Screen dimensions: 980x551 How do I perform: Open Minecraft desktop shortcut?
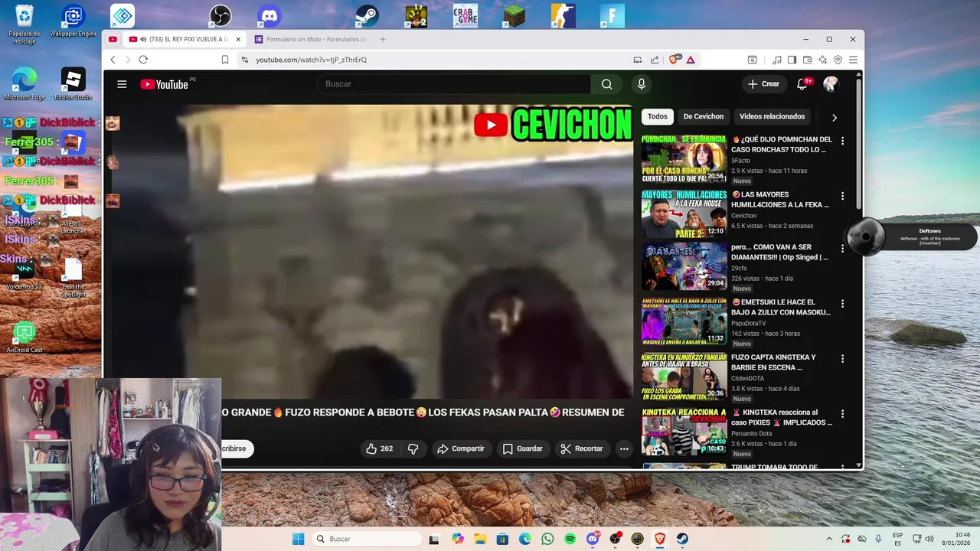coord(514,15)
